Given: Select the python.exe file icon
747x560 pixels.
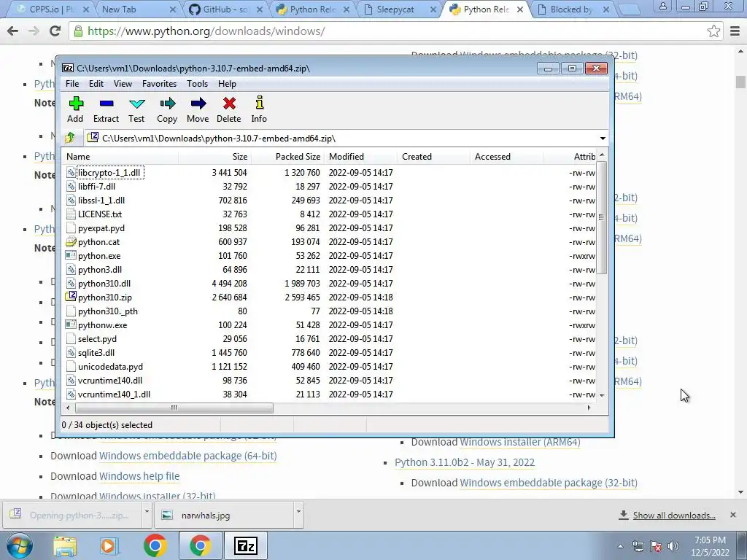Looking at the screenshot, I should tap(71, 256).
